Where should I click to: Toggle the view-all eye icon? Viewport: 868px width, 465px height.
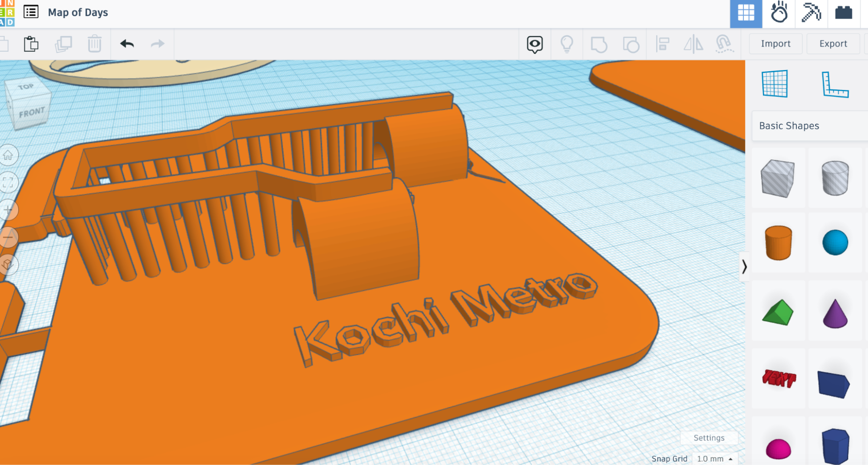point(535,44)
